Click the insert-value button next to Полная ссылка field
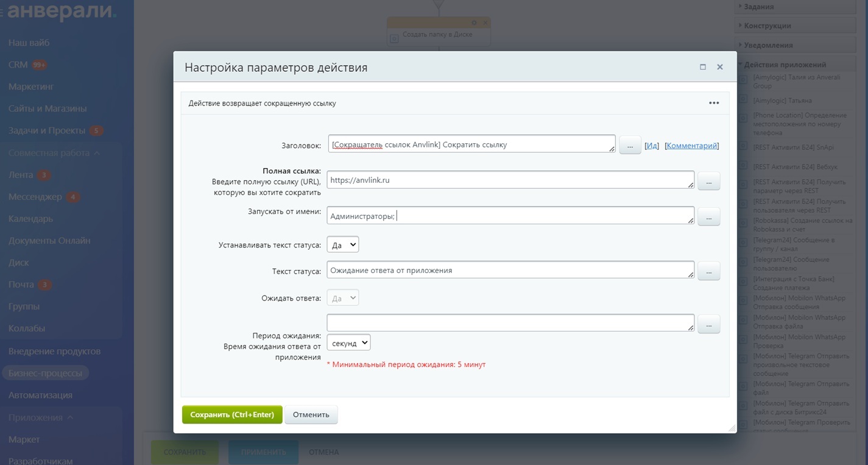 pos(709,181)
